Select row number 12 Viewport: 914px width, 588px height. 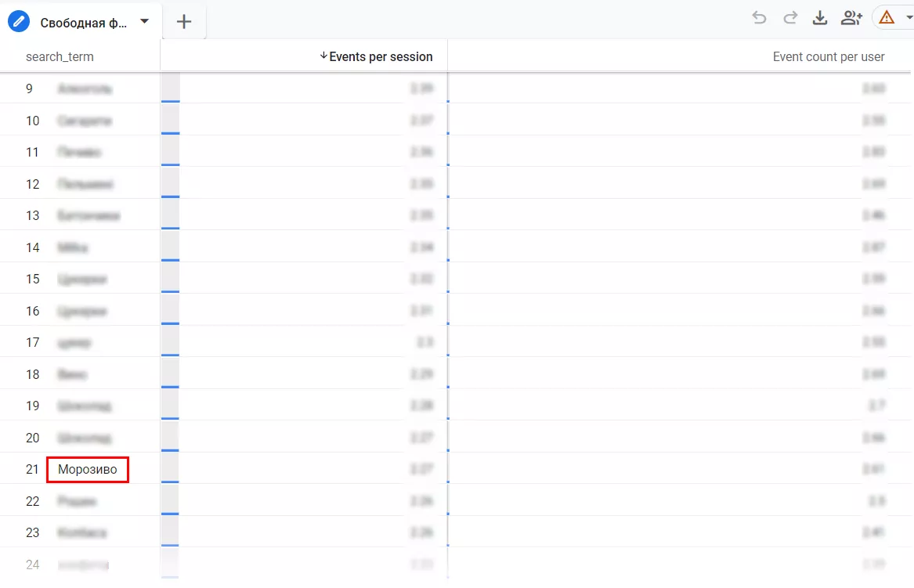33,184
